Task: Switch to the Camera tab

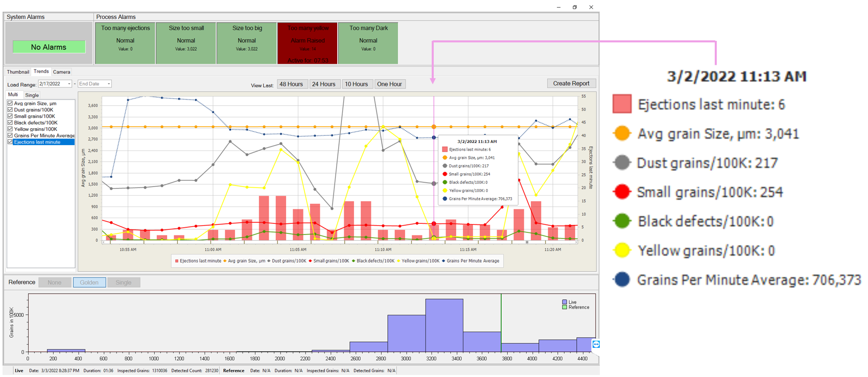Action: (62, 72)
